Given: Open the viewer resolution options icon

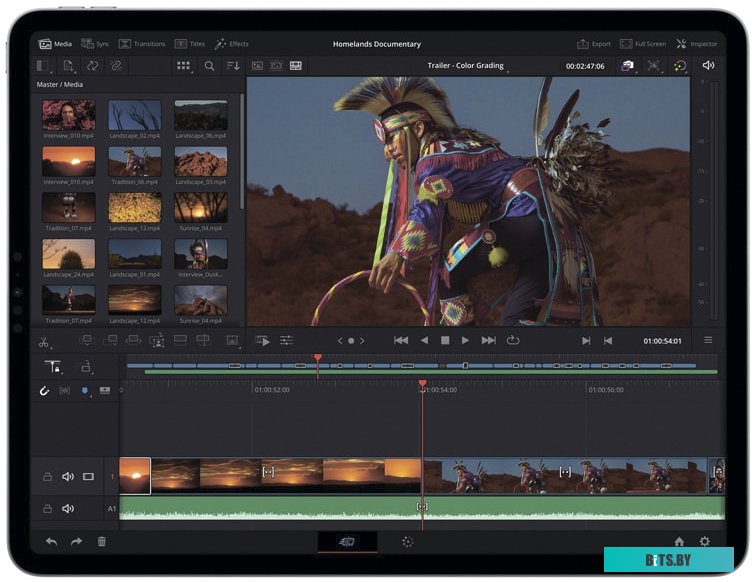Looking at the screenshot, I should point(653,66).
